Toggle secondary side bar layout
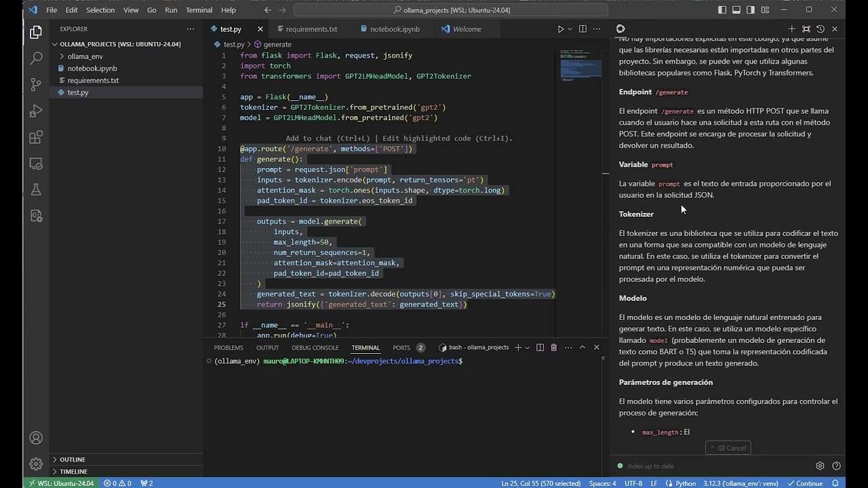 tap(751, 10)
